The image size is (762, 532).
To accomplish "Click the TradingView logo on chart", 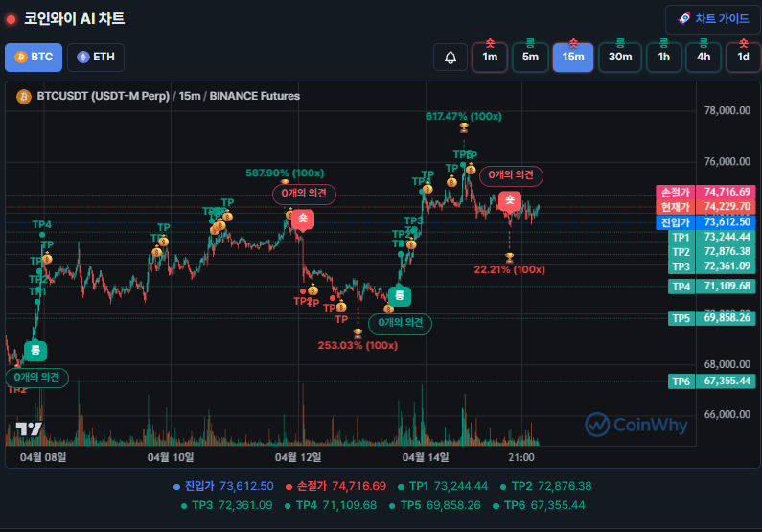I will click(x=29, y=428).
